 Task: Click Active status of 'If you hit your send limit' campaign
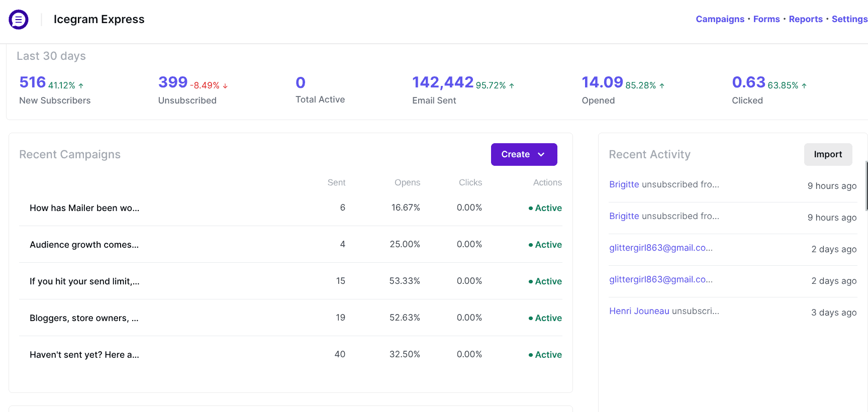tap(545, 281)
